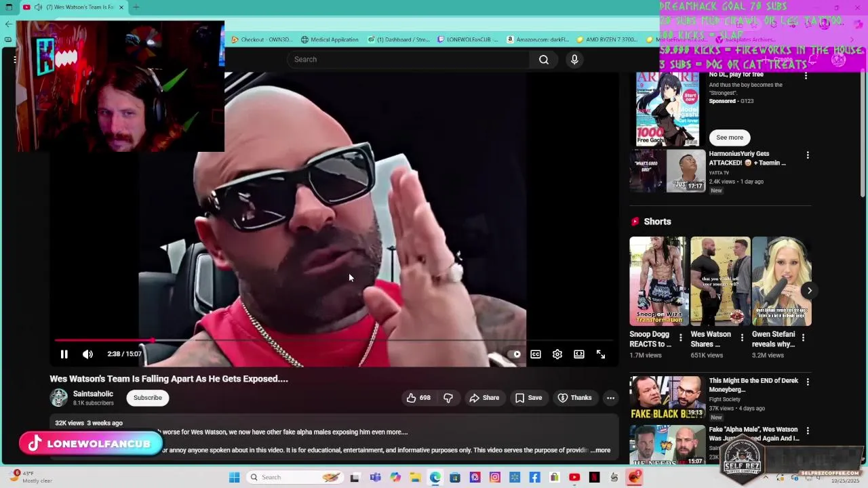Open AMD RYZEN 7 3700 bookmark
868x488 pixels.
608,39
